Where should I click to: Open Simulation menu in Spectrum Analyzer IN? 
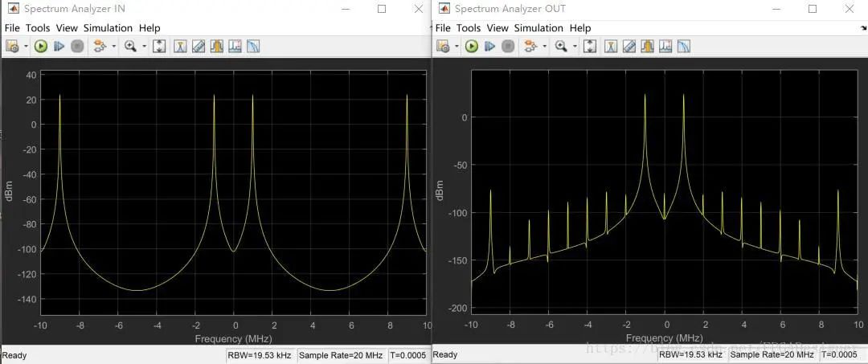[108, 27]
